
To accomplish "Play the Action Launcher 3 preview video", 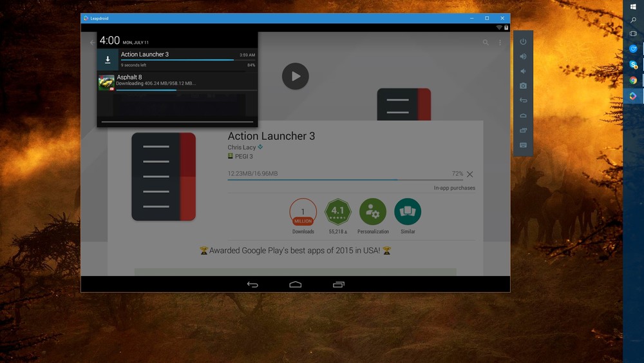I will [295, 76].
